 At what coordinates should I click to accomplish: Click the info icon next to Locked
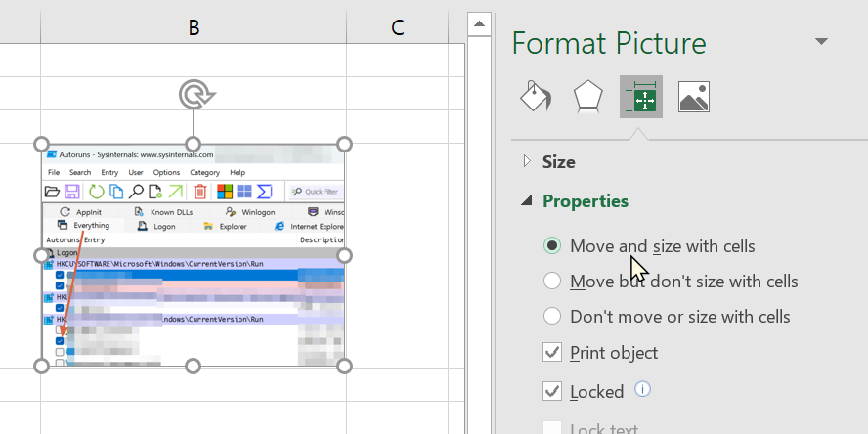(642, 389)
